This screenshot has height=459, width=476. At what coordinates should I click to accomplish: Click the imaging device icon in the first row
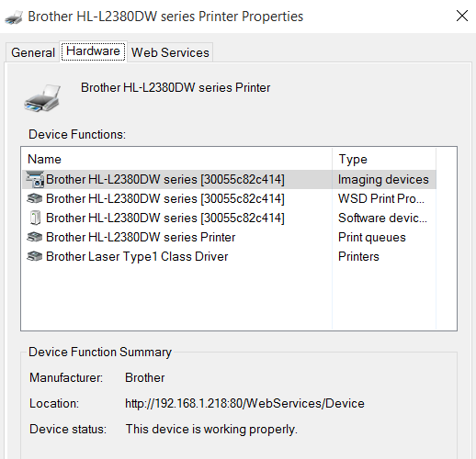coord(35,179)
